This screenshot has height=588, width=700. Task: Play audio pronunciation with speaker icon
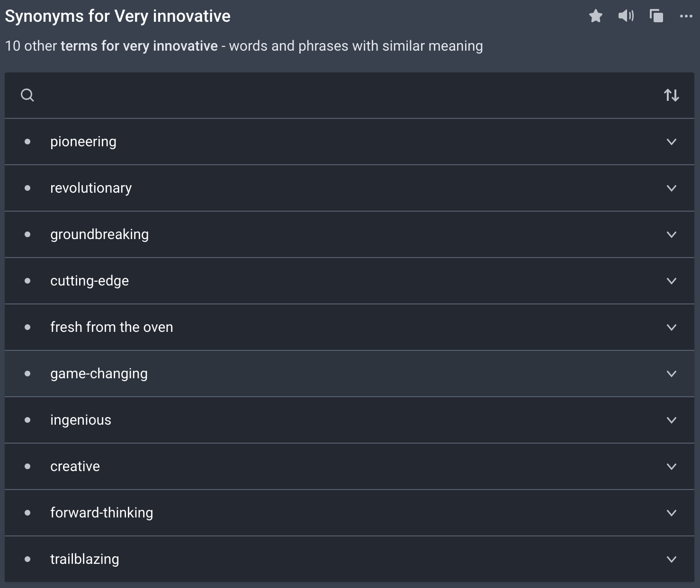[626, 16]
